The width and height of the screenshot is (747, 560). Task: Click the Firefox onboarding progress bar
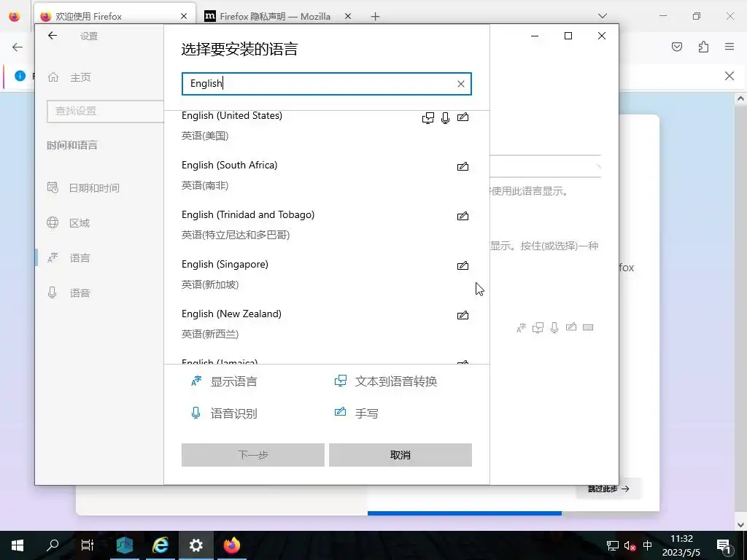465,513
